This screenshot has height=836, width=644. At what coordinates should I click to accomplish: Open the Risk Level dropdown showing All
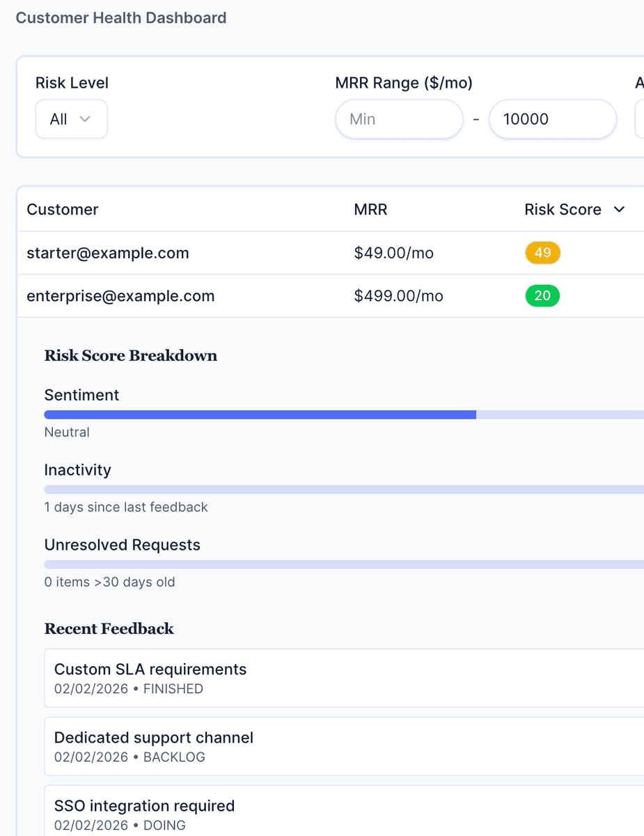pos(71,118)
